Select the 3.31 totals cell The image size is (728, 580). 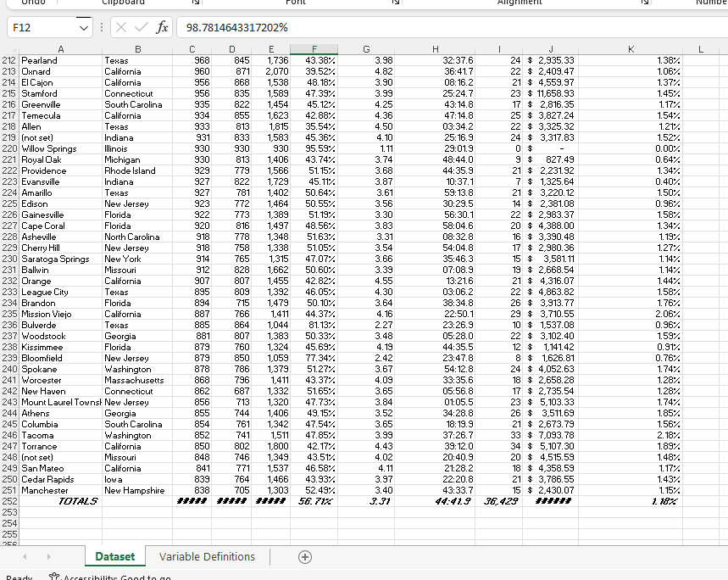point(366,501)
